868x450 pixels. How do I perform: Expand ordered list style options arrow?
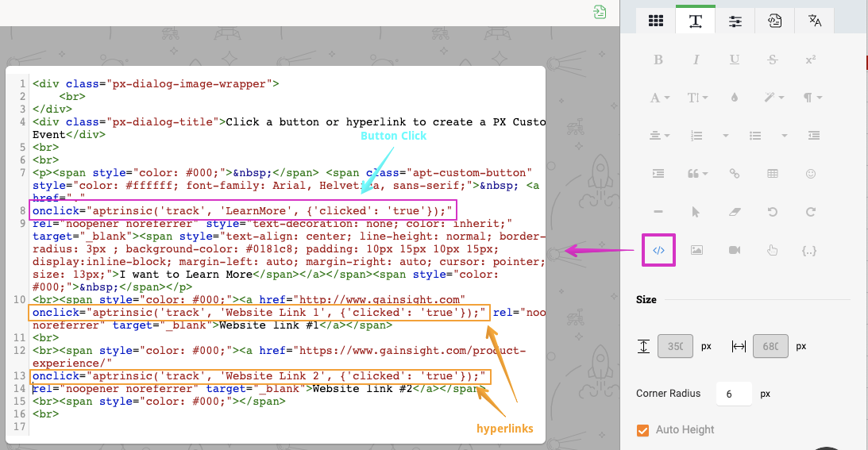point(725,136)
